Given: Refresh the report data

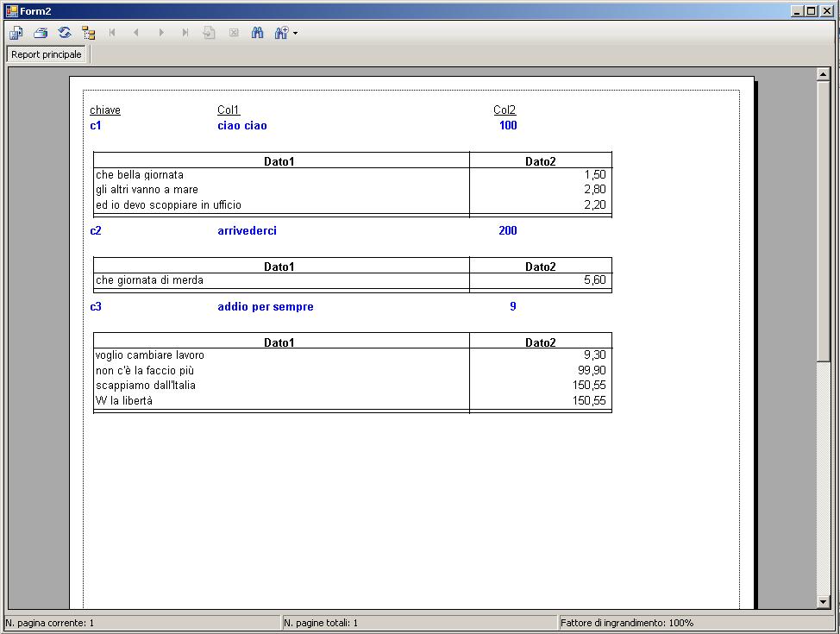Looking at the screenshot, I should click(65, 34).
